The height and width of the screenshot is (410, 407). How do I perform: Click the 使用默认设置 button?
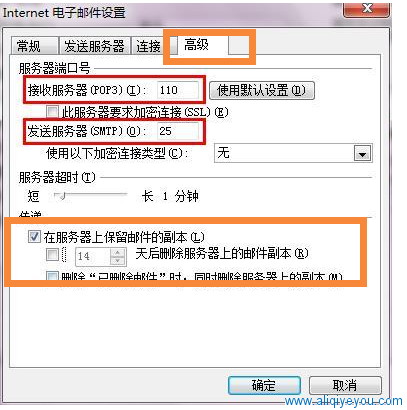click(x=262, y=90)
